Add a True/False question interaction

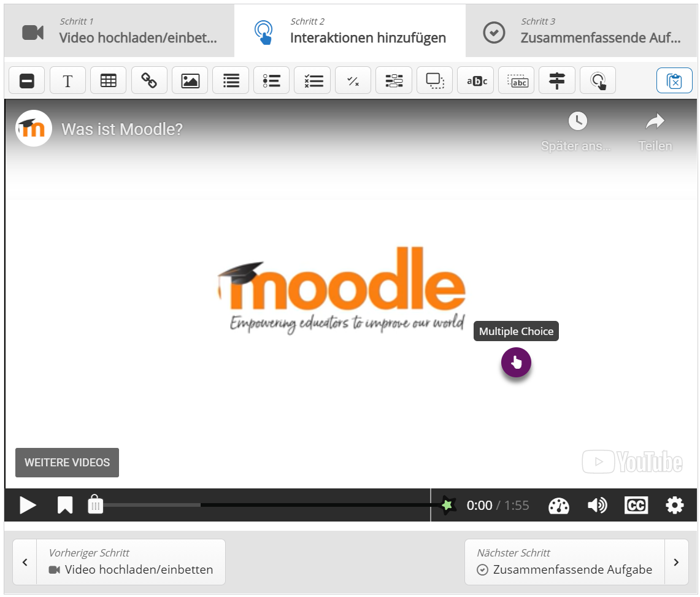tap(353, 80)
